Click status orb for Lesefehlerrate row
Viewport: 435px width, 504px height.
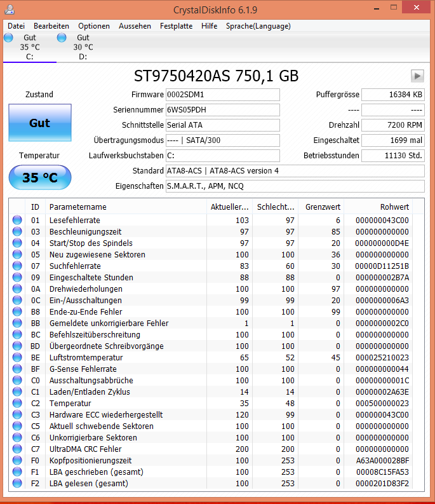pos(17,220)
